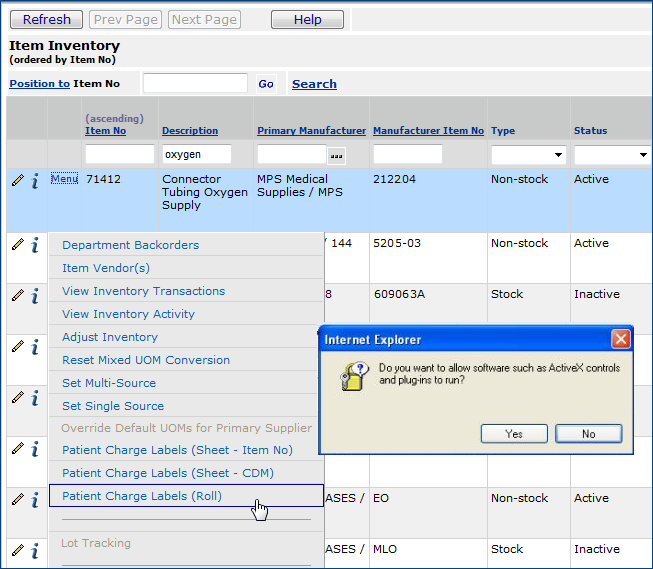Click the info icon beside the 609063A row
The height and width of the screenshot is (569, 653).
tap(35, 296)
